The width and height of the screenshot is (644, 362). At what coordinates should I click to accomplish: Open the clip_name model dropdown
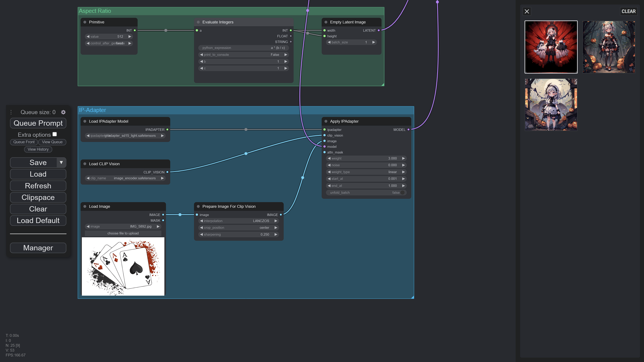coord(125,178)
